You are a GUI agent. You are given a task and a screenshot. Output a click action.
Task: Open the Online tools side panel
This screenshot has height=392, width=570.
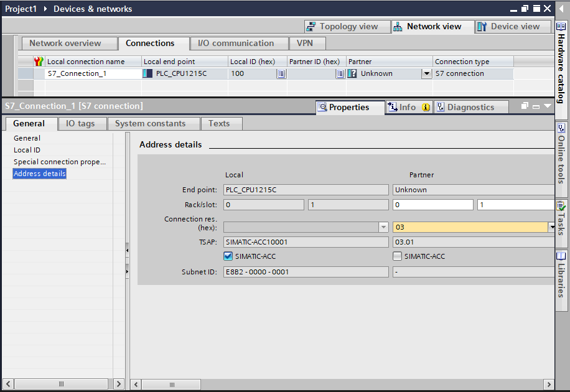[561, 156]
